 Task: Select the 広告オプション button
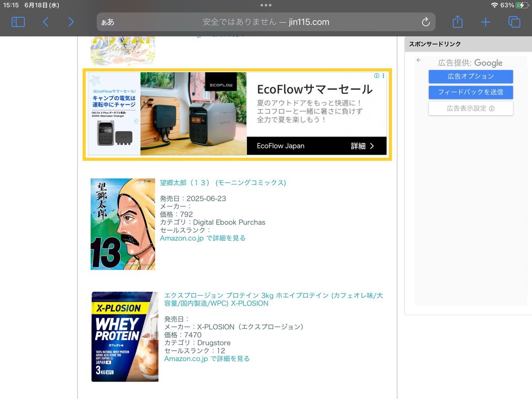pos(471,76)
